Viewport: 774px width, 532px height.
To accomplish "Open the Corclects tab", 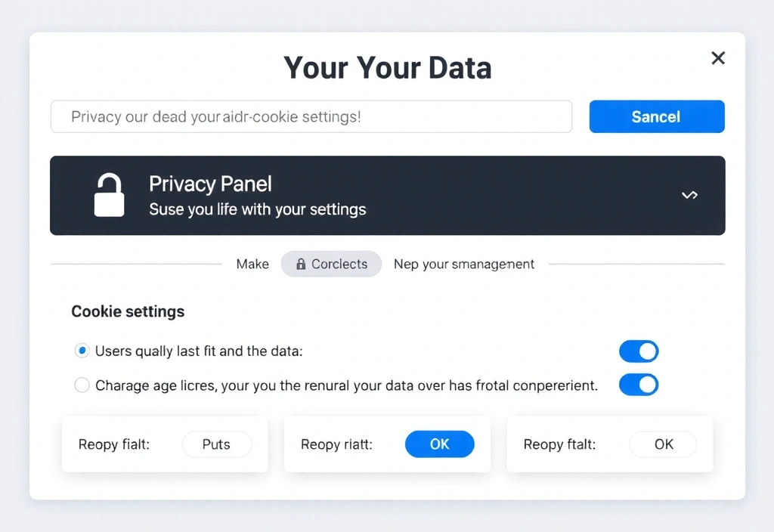I will (332, 264).
